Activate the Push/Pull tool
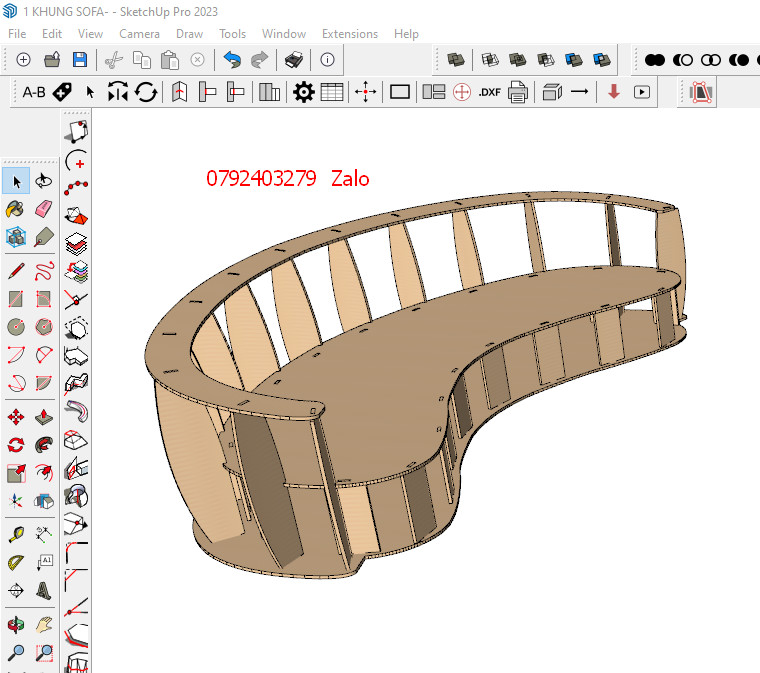Image resolution: width=760 pixels, height=673 pixels. (x=43, y=416)
